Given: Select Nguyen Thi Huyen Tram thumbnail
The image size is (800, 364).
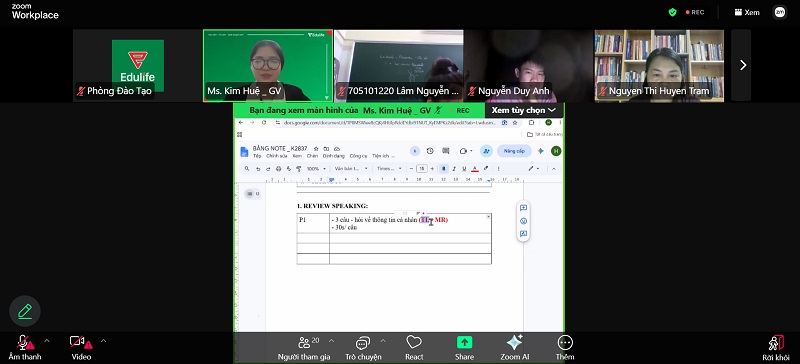Looking at the screenshot, I should coord(659,65).
